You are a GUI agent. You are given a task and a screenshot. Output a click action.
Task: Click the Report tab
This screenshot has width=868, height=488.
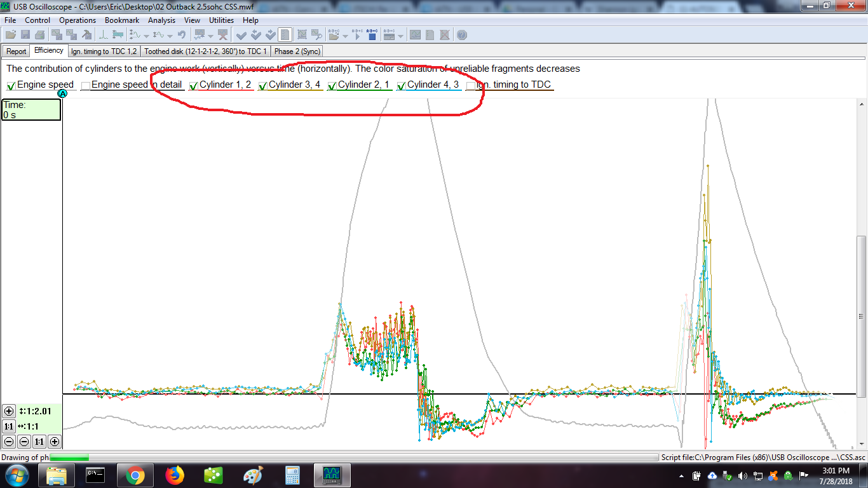pos(17,51)
